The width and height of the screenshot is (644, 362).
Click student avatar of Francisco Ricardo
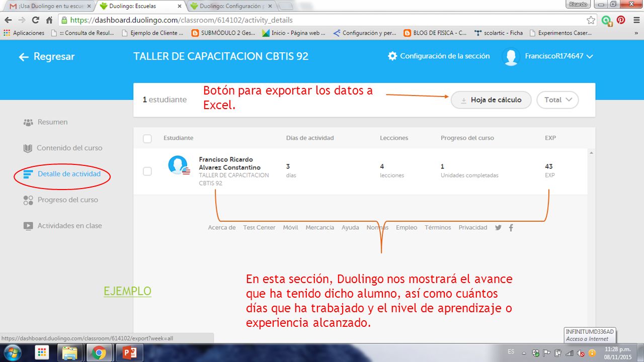pos(179,165)
